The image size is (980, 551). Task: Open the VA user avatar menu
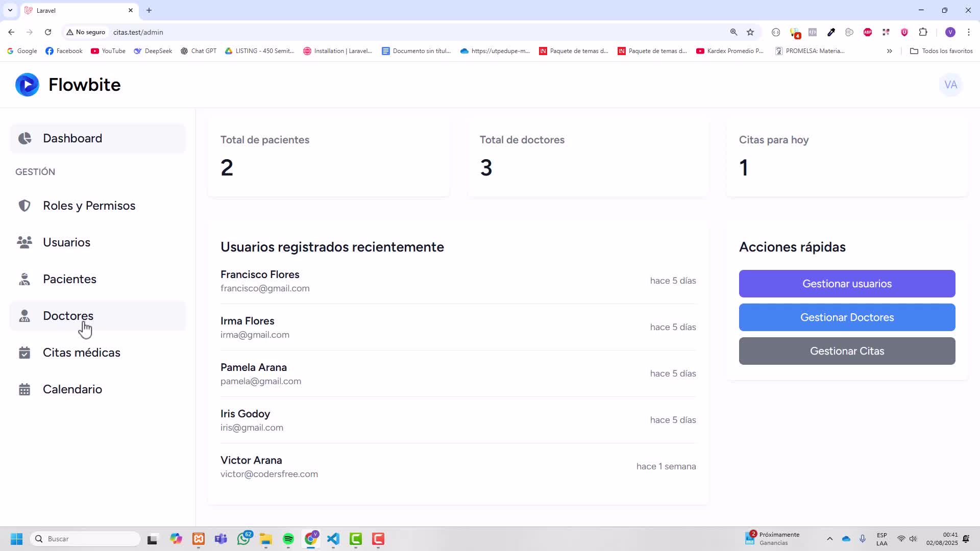[x=950, y=85]
